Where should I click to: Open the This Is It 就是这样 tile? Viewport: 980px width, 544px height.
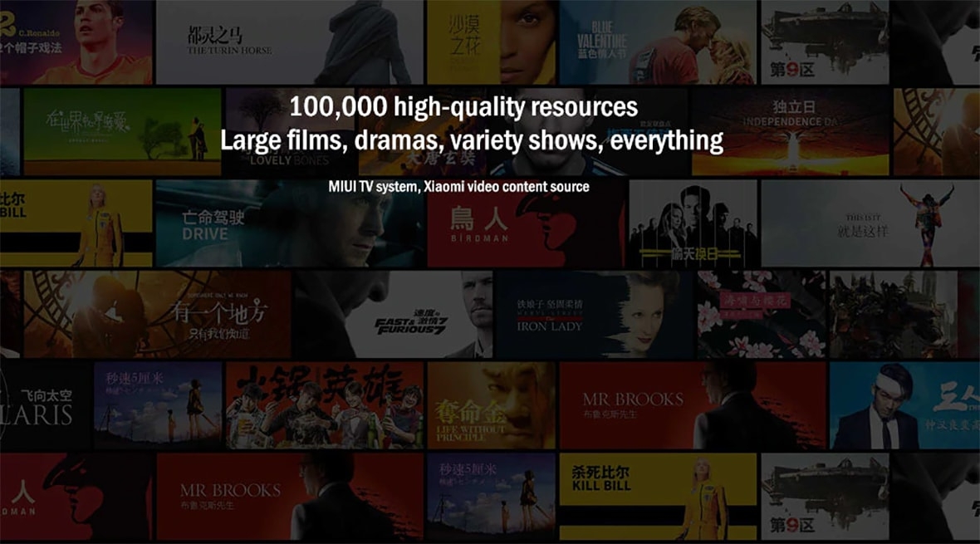point(870,223)
